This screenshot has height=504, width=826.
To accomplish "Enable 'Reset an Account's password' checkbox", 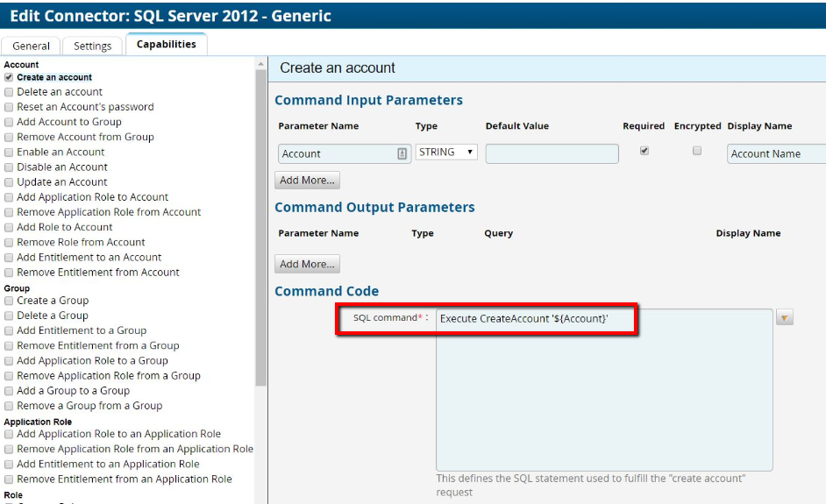I will tap(9, 107).
